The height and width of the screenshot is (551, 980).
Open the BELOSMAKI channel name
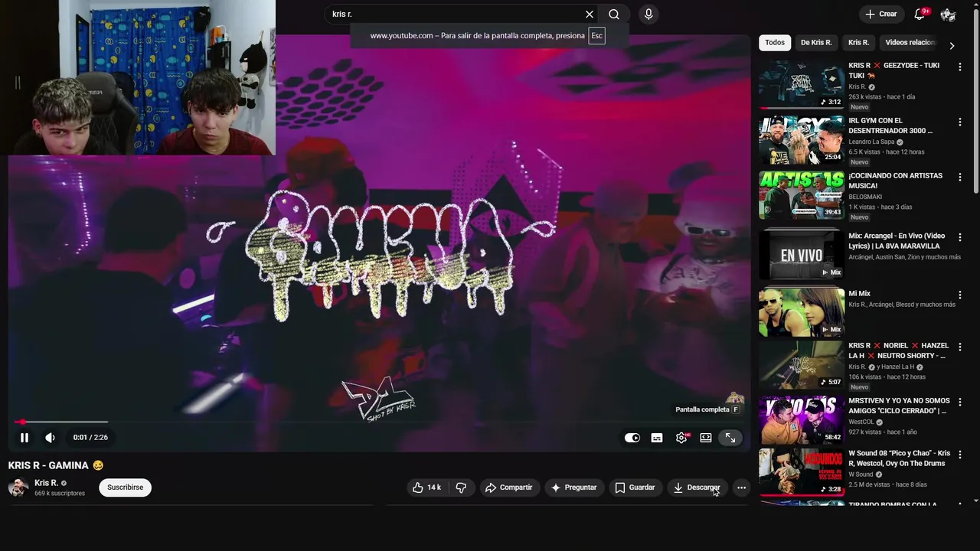[865, 197]
